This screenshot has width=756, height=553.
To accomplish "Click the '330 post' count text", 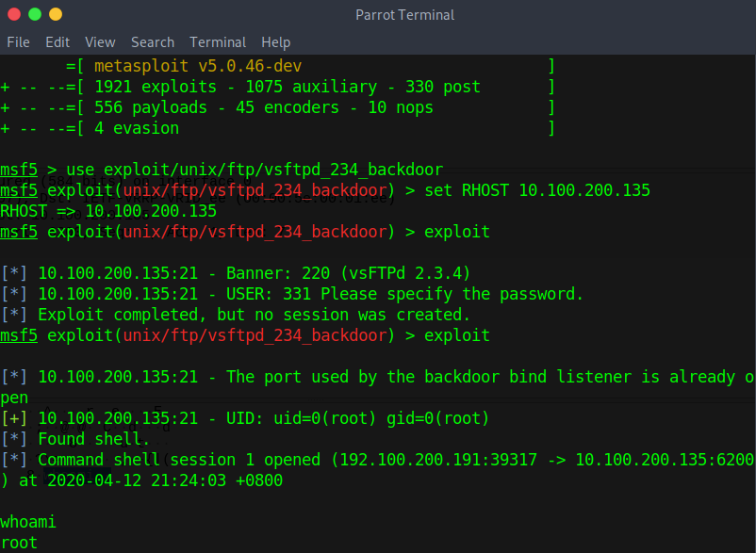I will tap(443, 88).
